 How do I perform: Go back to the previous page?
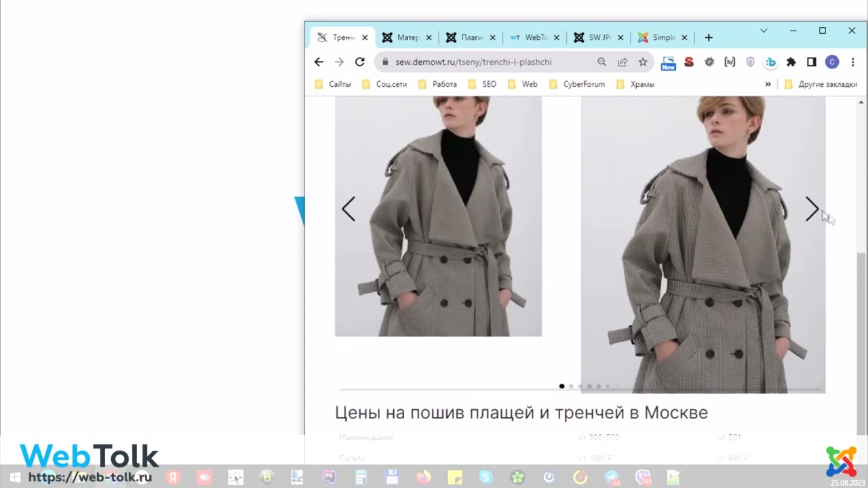coord(319,62)
